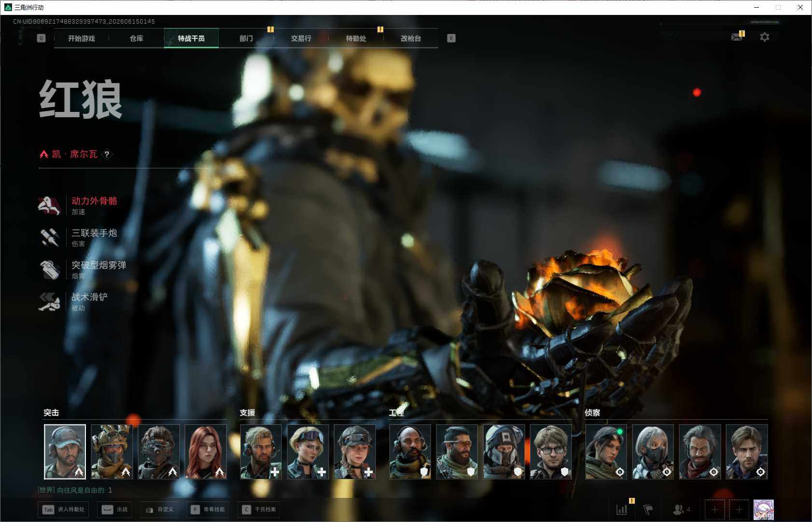
Task: Click the 三联装手炮 skill name
Action: [95, 233]
